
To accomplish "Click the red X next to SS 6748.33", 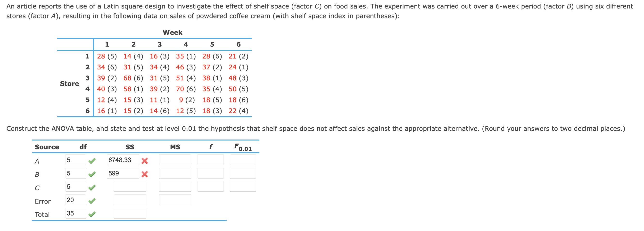I will pyautogui.click(x=145, y=159).
